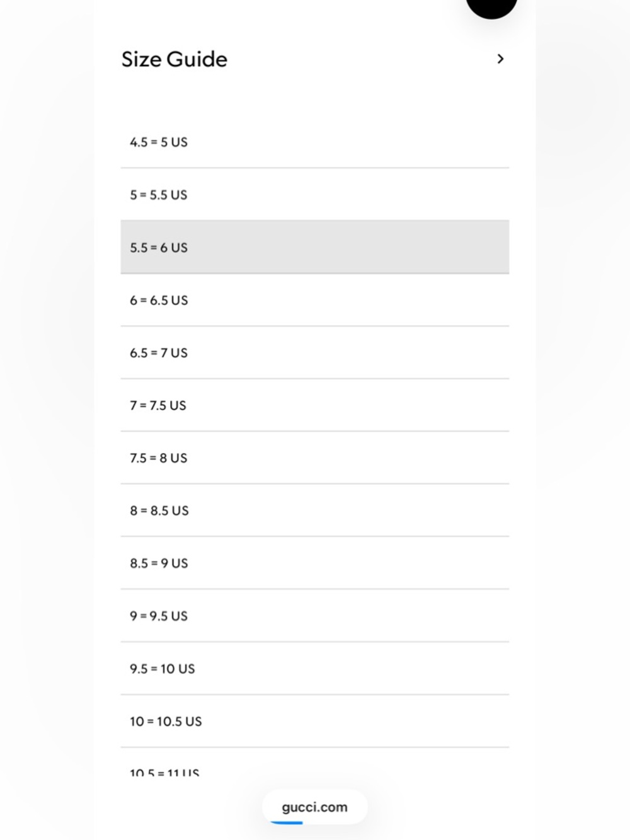Tap the gucci.com address pill
This screenshot has width=630, height=840.
314,807
